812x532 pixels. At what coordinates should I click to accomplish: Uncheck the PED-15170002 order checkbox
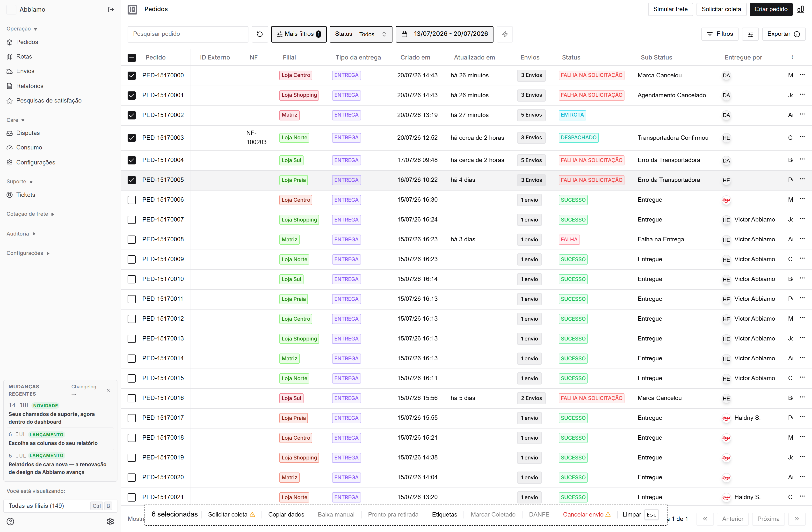[132, 115]
